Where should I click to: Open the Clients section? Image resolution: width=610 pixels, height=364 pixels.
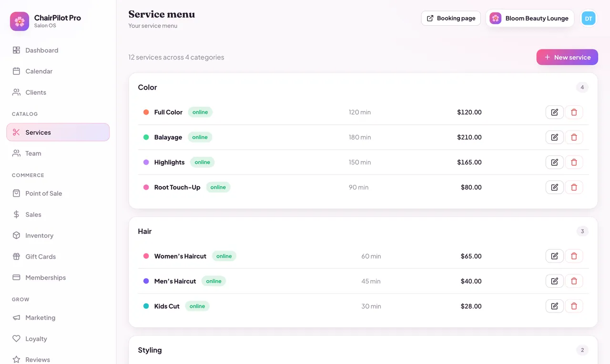58,92
